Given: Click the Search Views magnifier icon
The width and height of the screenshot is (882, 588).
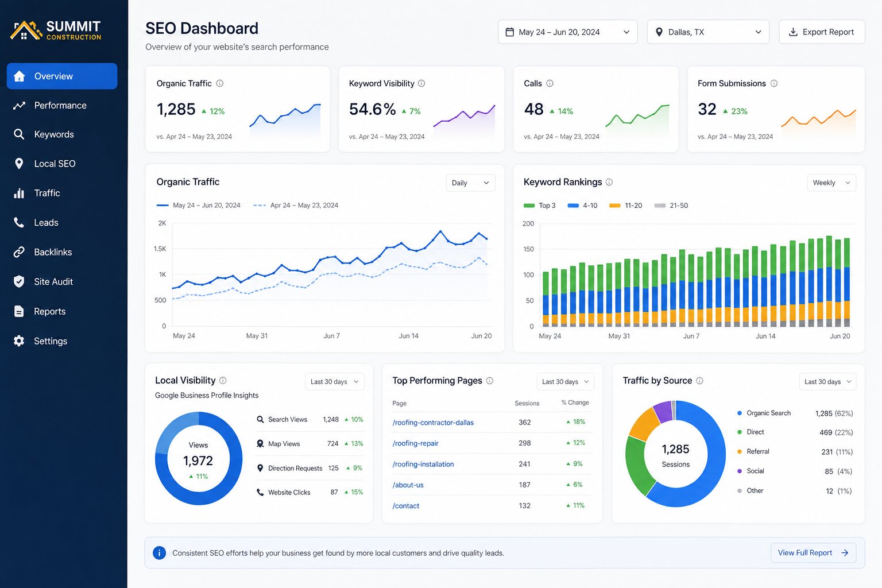Looking at the screenshot, I should point(260,420).
